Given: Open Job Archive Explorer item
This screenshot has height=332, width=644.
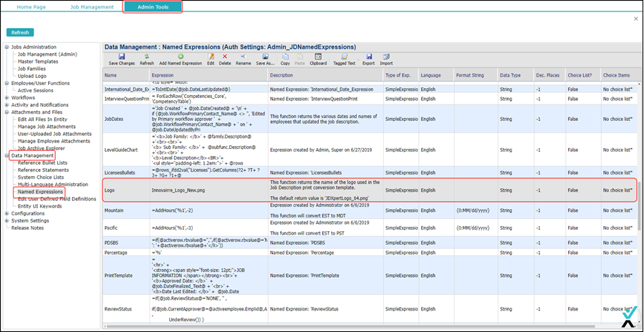Looking at the screenshot, I should click(42, 148).
